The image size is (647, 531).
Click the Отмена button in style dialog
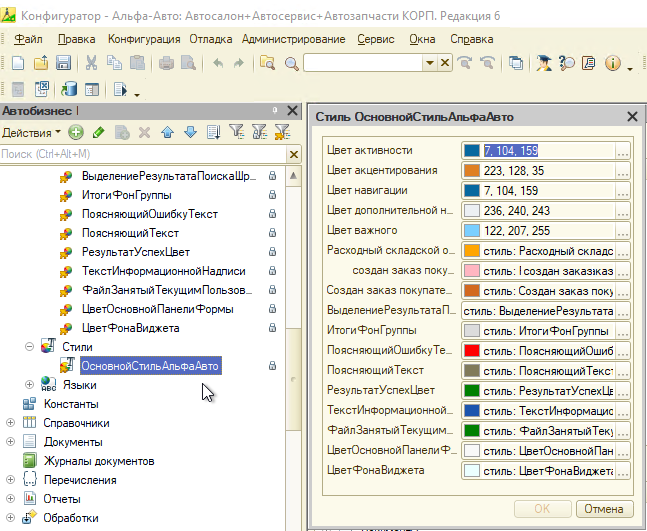pyautogui.click(x=604, y=509)
